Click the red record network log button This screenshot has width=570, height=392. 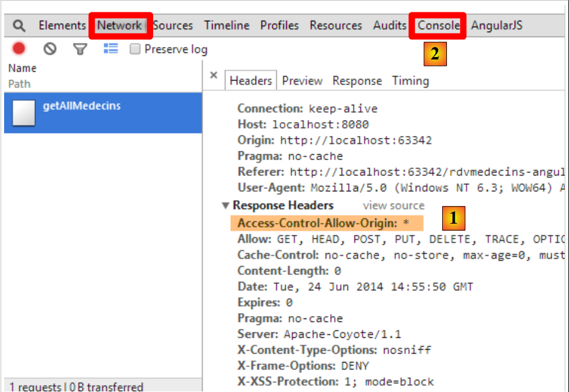(x=19, y=49)
